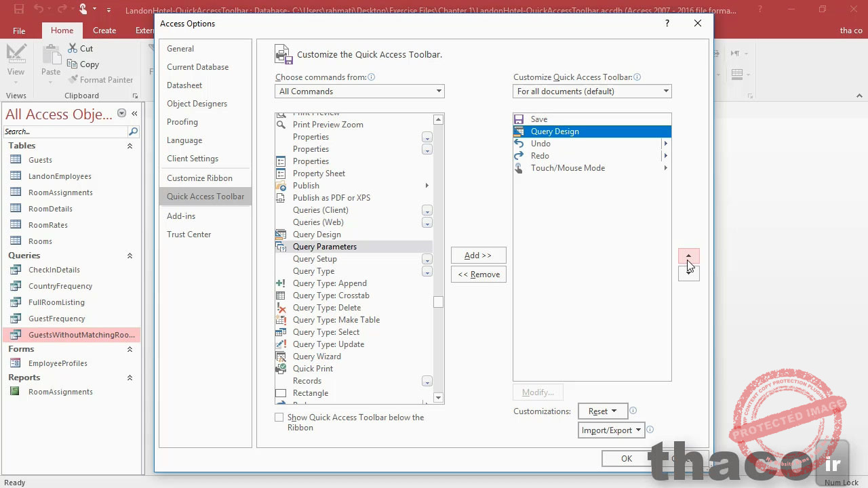
Task: Click the Modify... button
Action: 538,392
